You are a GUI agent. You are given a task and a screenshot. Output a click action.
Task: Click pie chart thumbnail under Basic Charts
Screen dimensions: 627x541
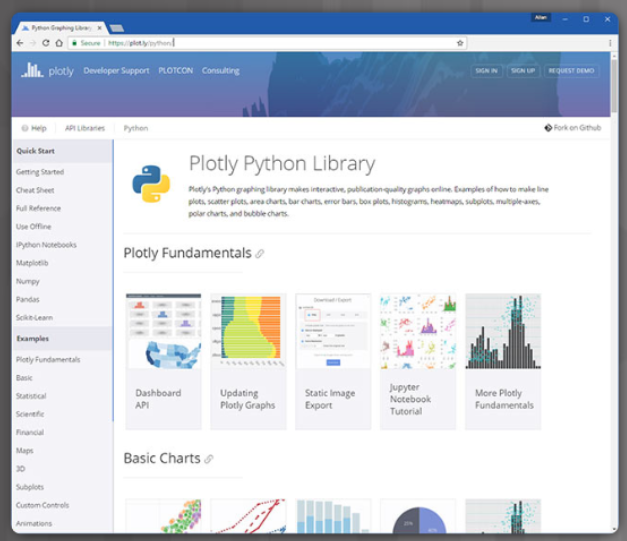click(x=418, y=516)
